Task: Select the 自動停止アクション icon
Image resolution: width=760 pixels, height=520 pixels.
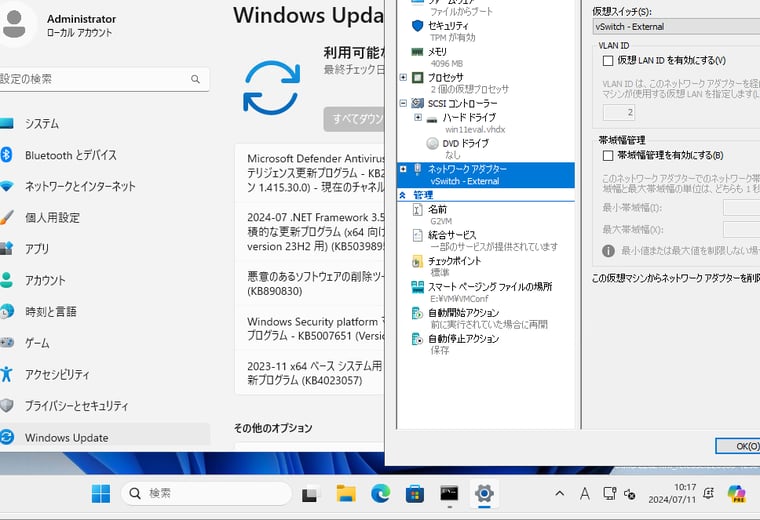Action: 417,338
